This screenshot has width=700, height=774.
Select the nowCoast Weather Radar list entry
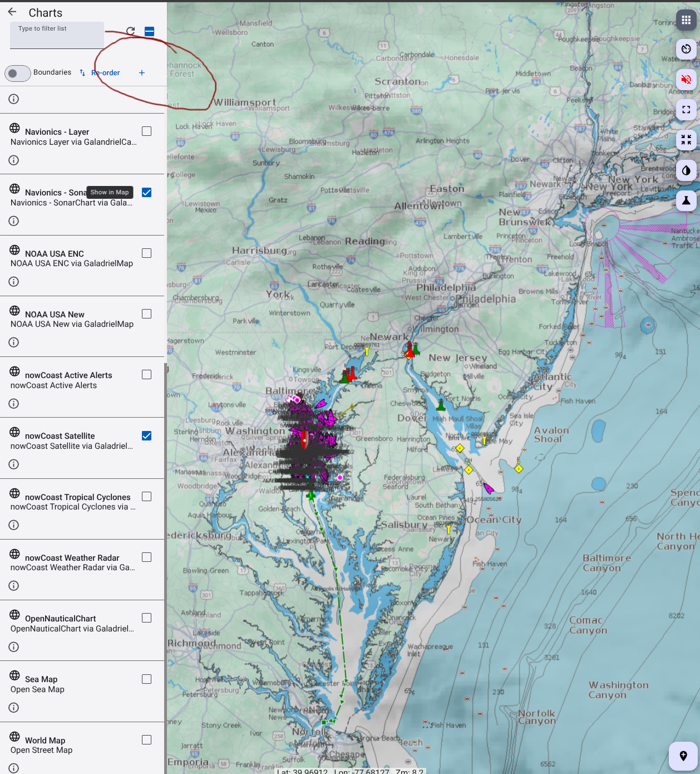click(x=82, y=570)
